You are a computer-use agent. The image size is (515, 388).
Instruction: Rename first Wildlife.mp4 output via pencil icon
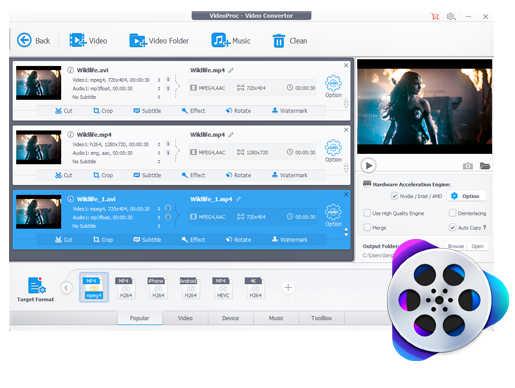(231, 70)
